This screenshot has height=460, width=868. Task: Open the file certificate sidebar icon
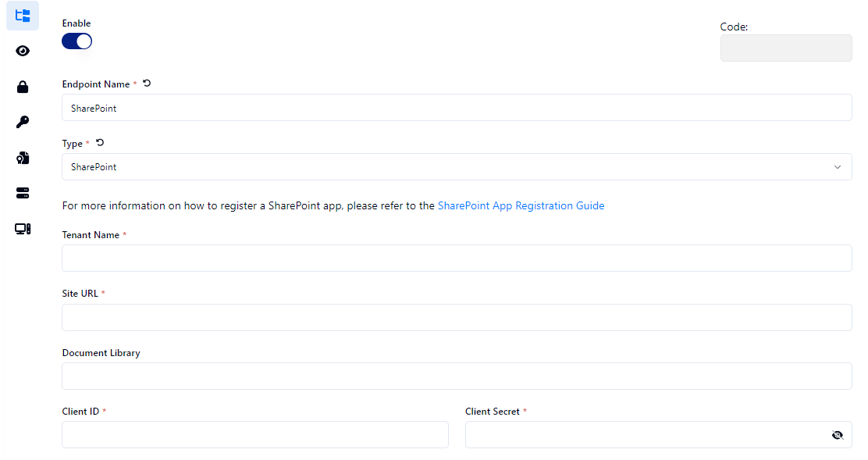[23, 158]
